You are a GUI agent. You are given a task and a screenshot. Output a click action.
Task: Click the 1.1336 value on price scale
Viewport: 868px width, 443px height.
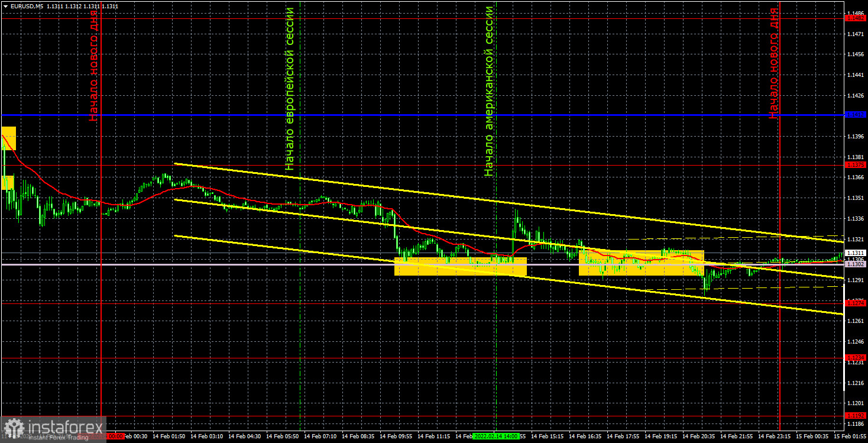point(856,218)
